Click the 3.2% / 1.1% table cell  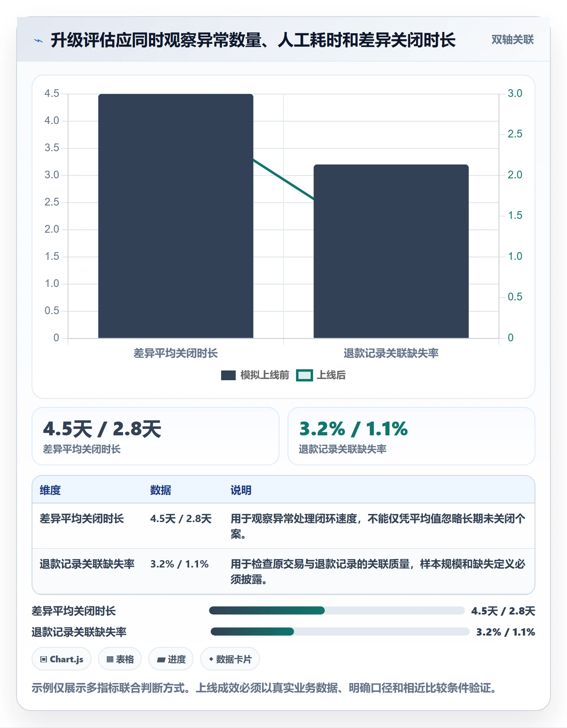(x=179, y=564)
